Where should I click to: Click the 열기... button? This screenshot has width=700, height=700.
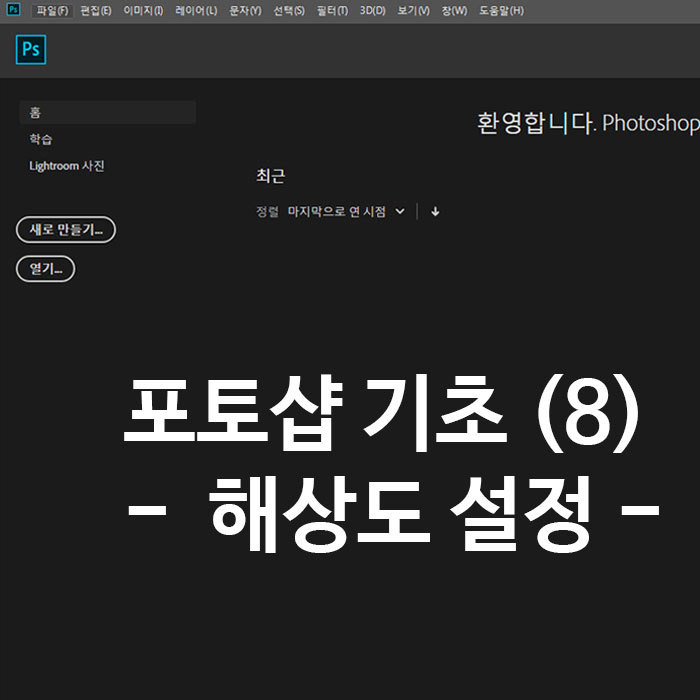click(x=46, y=269)
